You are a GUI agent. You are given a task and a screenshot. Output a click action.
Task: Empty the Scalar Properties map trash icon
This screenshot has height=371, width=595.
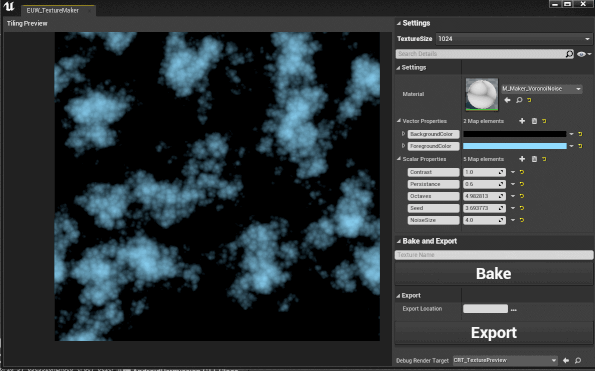point(534,159)
